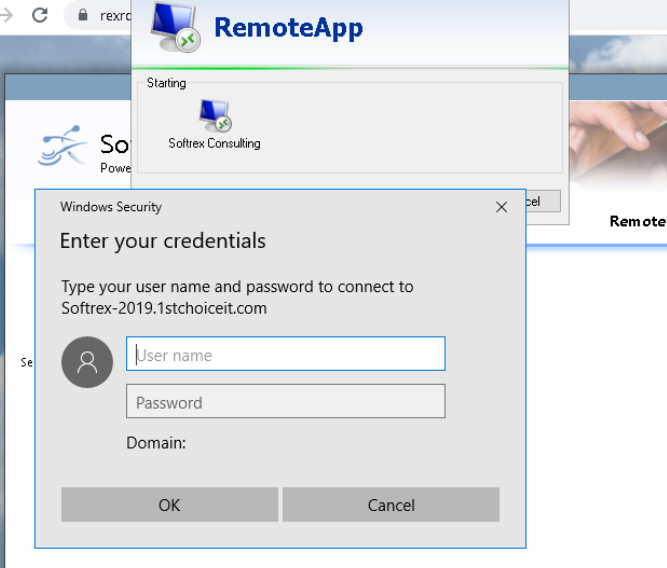This screenshot has height=568, width=667.
Task: Reload the page in the browser
Action: (40, 15)
